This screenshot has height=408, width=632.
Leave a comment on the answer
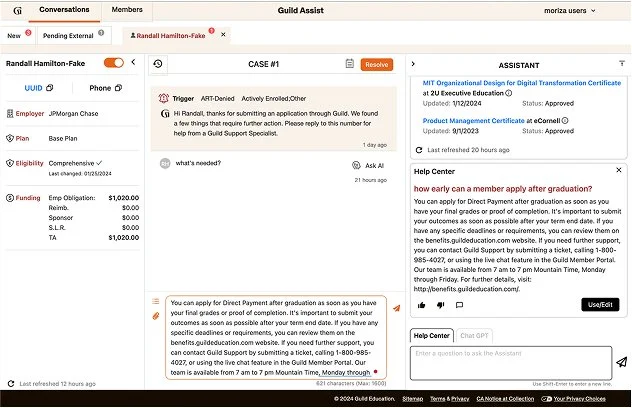459,305
